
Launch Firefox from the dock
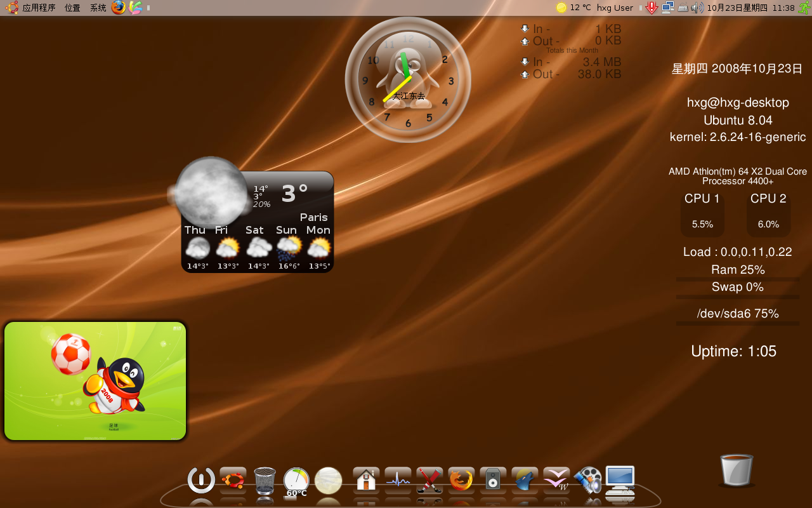(x=461, y=479)
